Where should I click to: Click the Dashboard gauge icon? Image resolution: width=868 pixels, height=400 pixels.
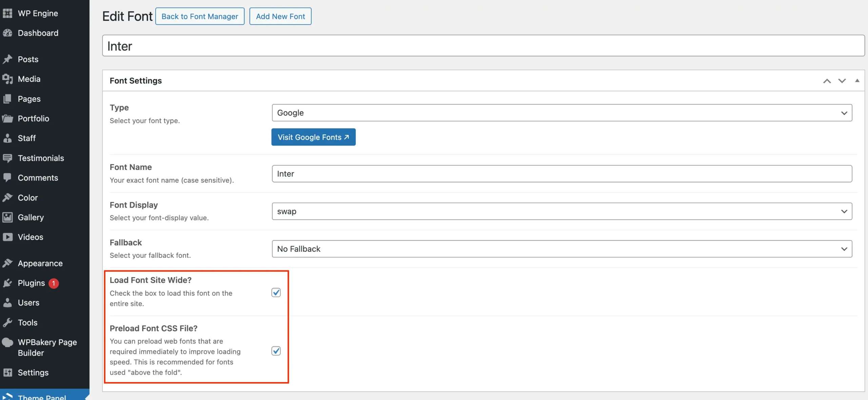click(7, 33)
